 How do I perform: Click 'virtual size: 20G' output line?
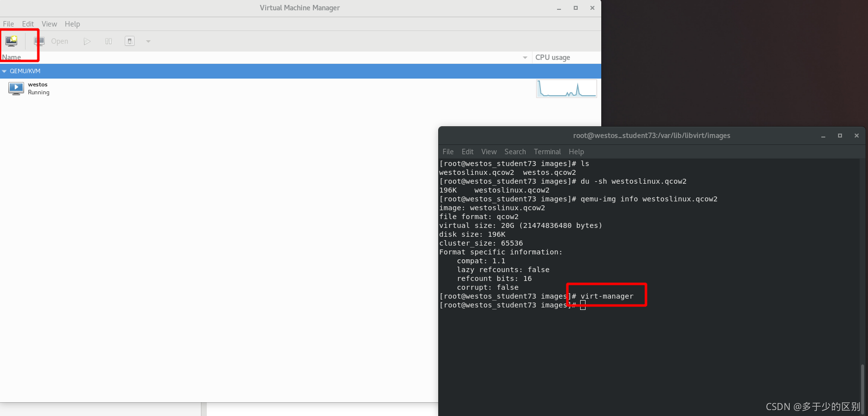521,225
